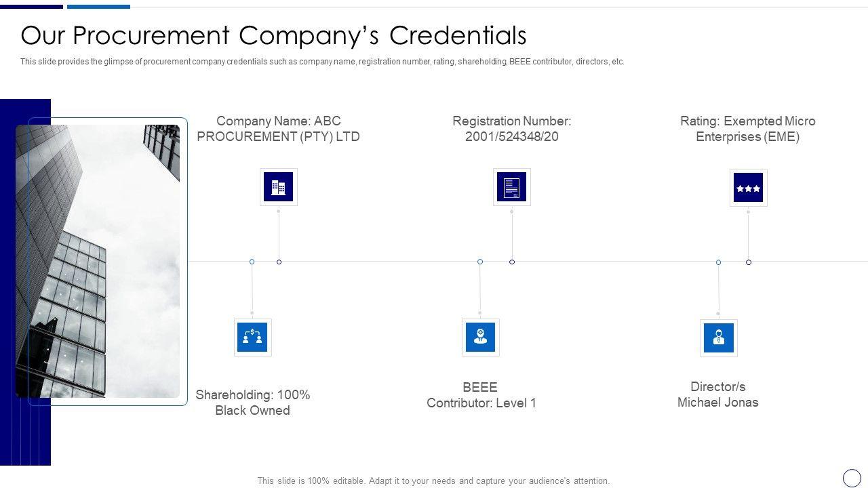The width and height of the screenshot is (868, 488).
Task: Click the three-star rating icon
Action: click(749, 188)
